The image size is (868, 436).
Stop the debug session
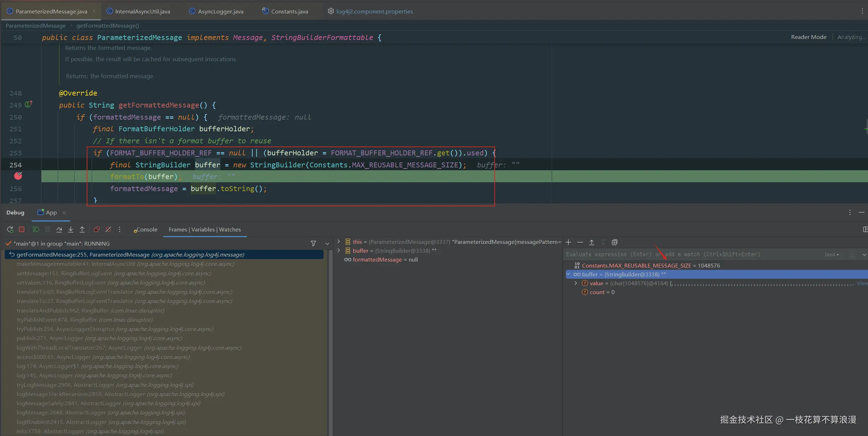[22, 229]
